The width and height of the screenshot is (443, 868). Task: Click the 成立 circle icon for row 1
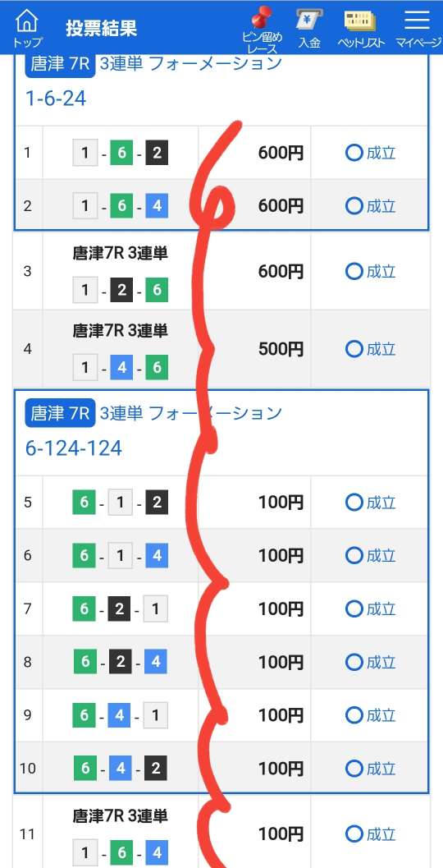pos(354,153)
